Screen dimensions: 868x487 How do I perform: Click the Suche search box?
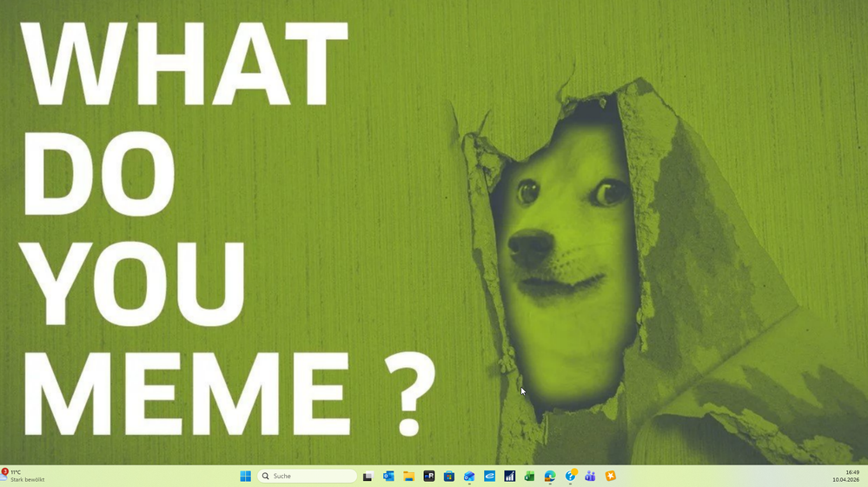point(307,476)
